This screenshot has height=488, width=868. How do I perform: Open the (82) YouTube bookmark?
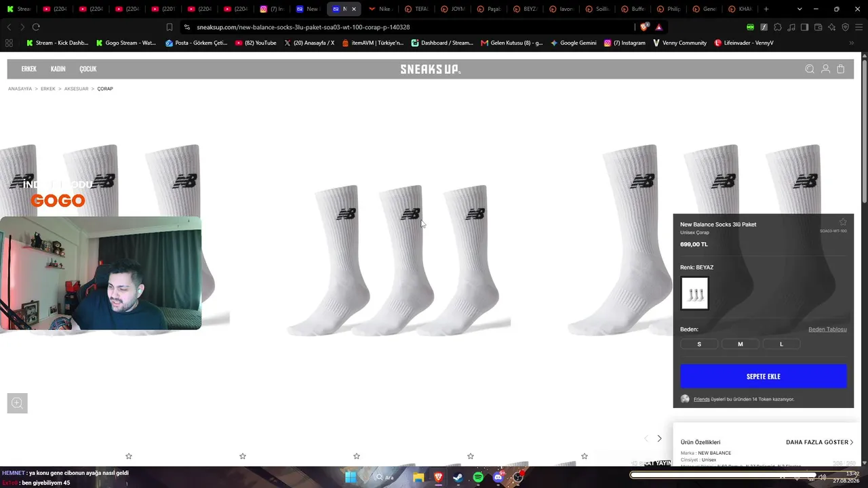256,43
